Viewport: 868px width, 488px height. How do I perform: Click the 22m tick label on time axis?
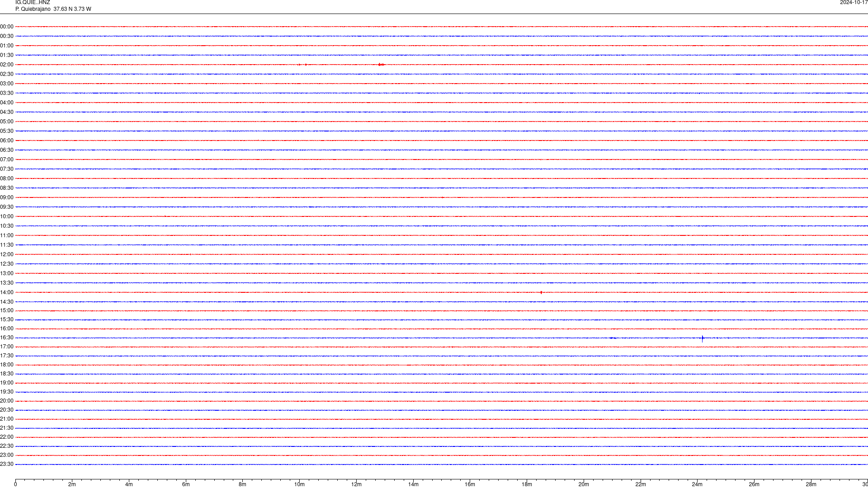[641, 484]
